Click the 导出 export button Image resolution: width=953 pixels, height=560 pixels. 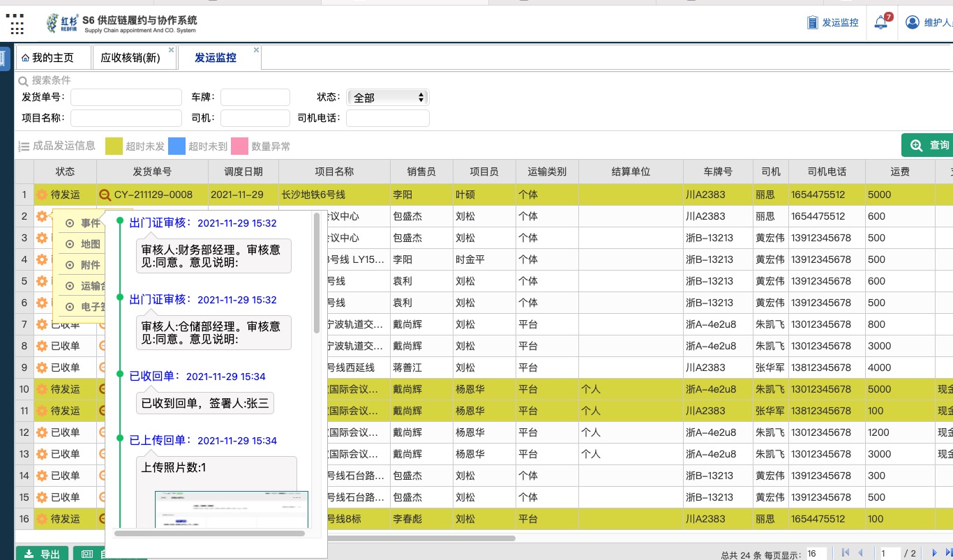coord(42,554)
